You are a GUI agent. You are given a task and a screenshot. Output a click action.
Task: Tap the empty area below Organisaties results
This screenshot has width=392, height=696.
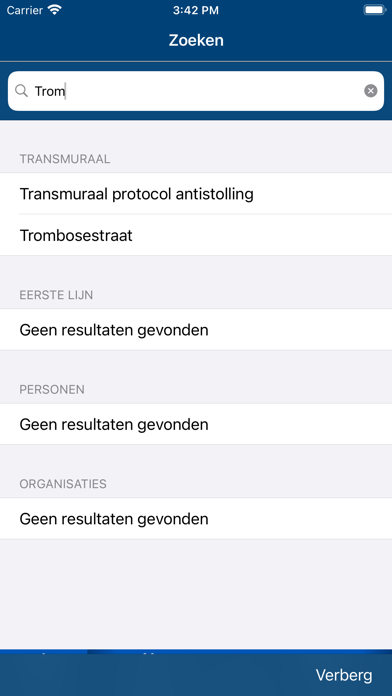tap(196, 594)
